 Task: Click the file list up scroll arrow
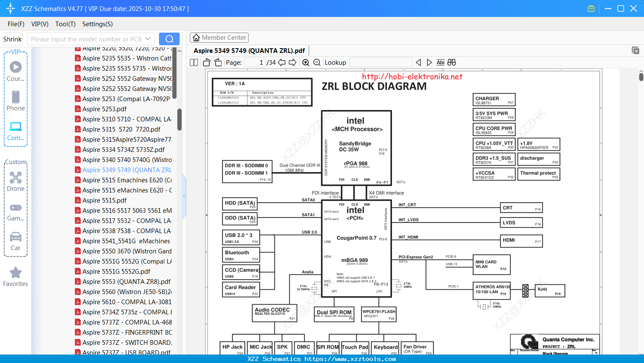click(x=179, y=51)
